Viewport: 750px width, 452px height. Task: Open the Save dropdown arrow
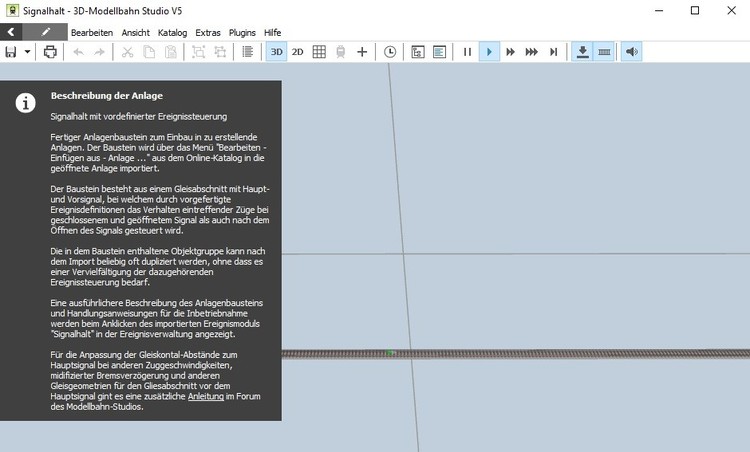click(x=27, y=52)
